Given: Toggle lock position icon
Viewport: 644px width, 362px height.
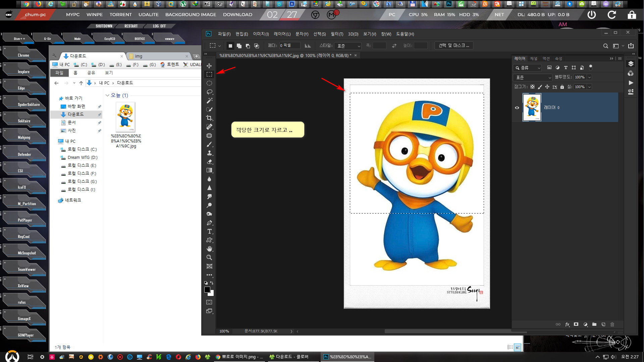Looking at the screenshot, I should pyautogui.click(x=547, y=87).
